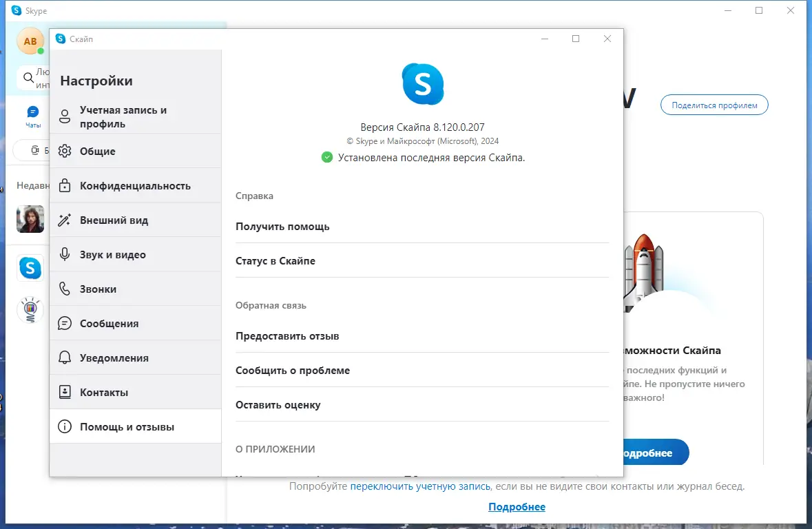Click the microphone icon for Звук и видео
812x529 pixels.
click(x=65, y=254)
